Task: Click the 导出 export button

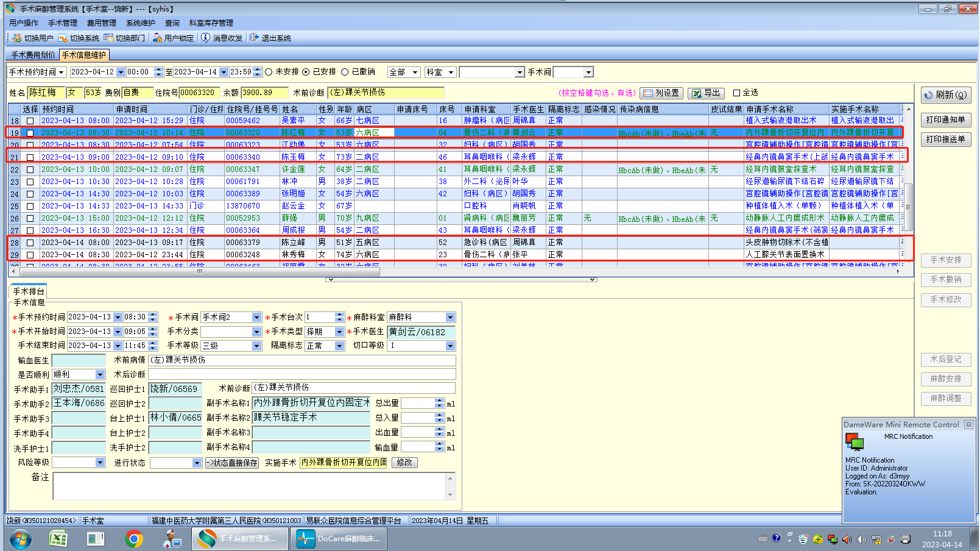Action: point(706,93)
